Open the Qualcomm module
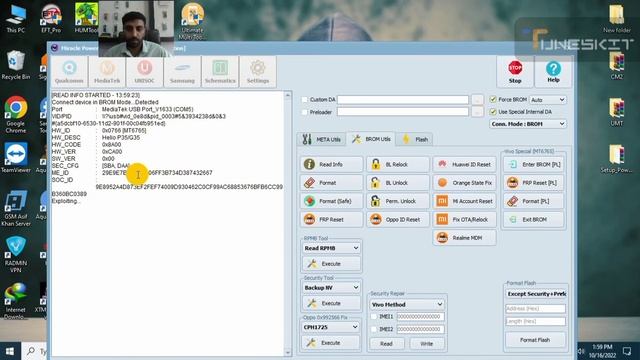Viewport: 640px width, 360px height. [69, 72]
